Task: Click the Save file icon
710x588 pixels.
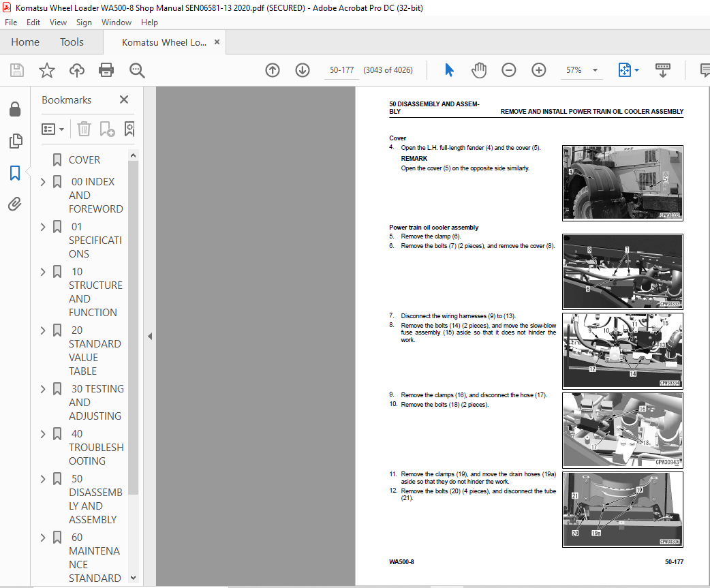Action: (17, 70)
